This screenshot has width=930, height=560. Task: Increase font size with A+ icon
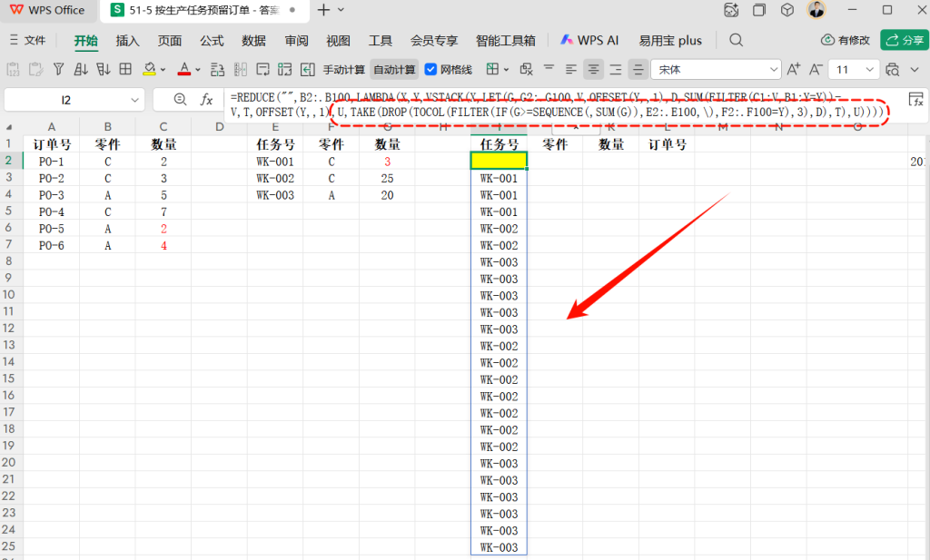pyautogui.click(x=793, y=69)
